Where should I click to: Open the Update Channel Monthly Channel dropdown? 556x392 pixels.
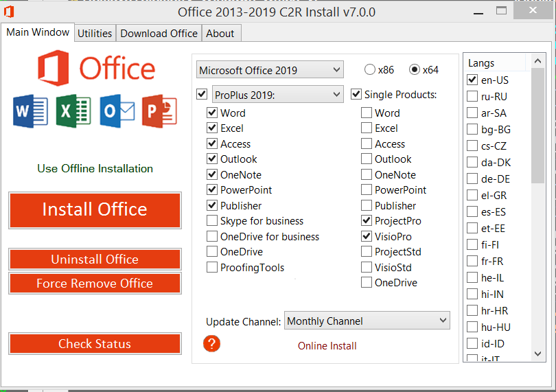coord(367,321)
